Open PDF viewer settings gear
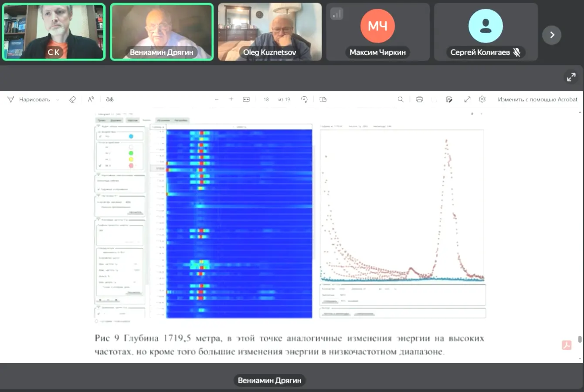The width and height of the screenshot is (584, 392). click(x=482, y=99)
